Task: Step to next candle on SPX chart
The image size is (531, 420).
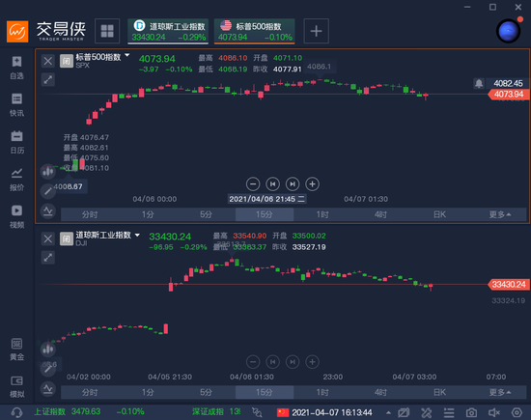Action: click(293, 184)
